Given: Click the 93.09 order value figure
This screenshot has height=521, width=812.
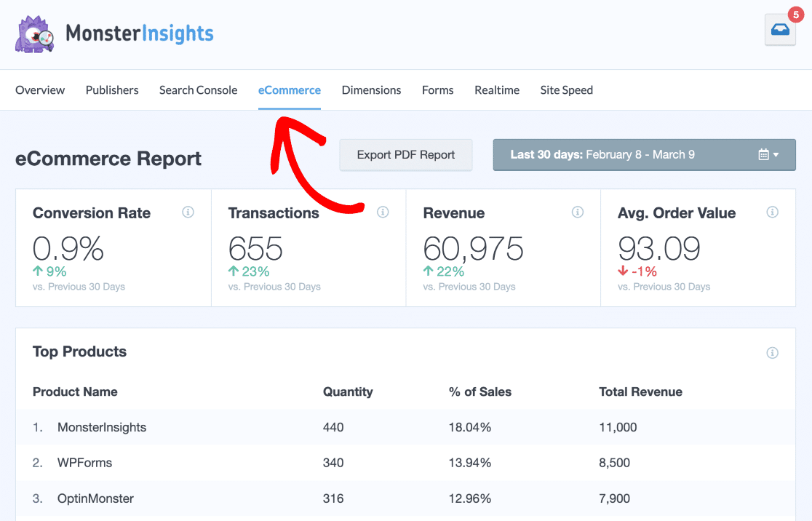Looking at the screenshot, I should (658, 249).
